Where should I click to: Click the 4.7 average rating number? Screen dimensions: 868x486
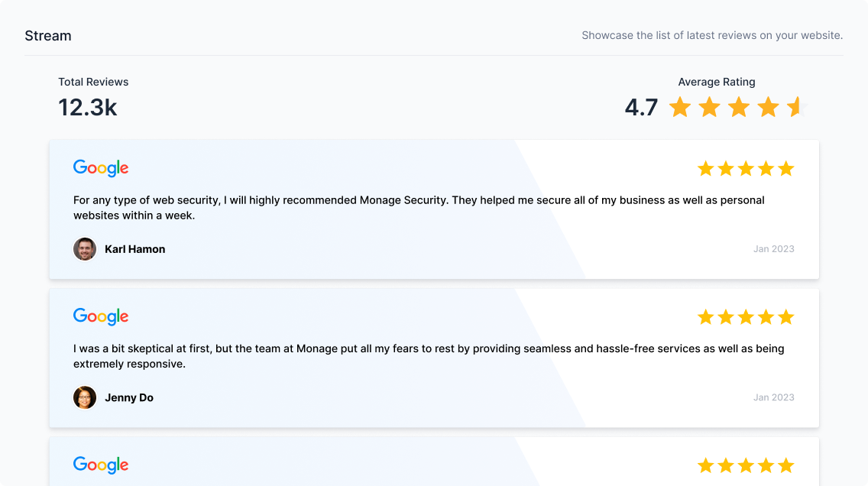(x=641, y=108)
